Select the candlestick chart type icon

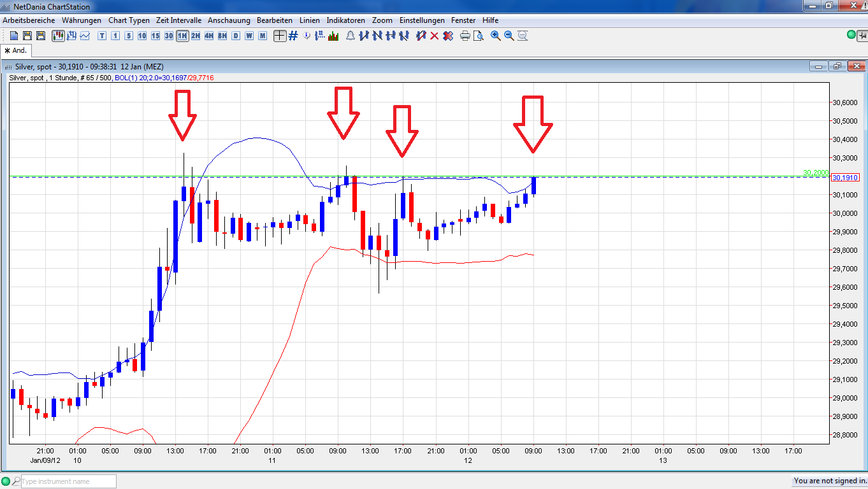(x=58, y=36)
